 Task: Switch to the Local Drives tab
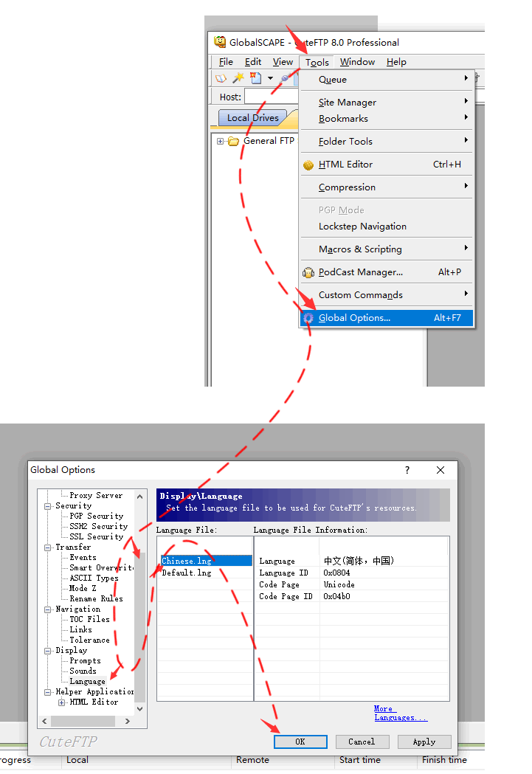(x=252, y=118)
